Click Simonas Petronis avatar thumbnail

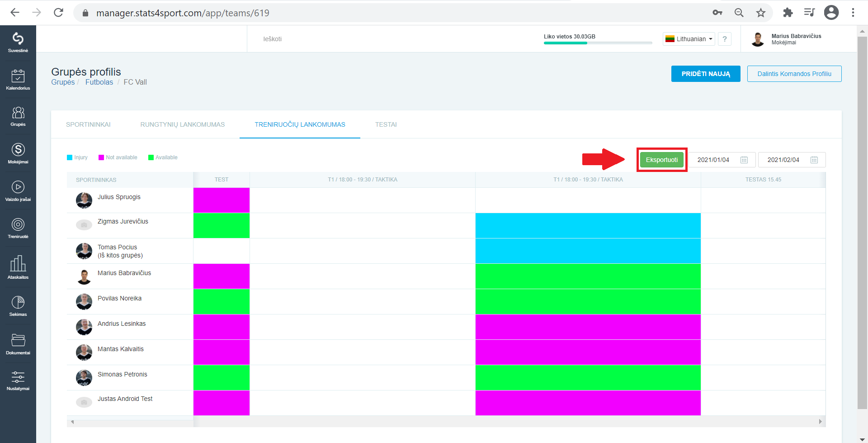coord(84,378)
